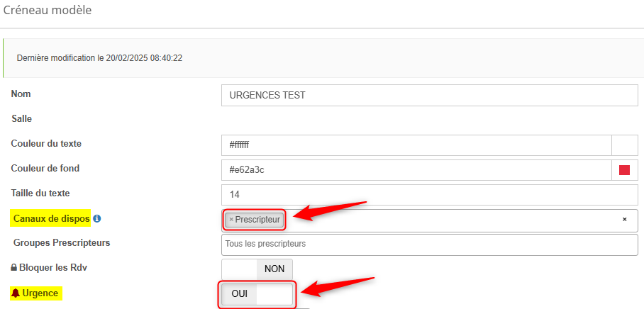644x309 pixels.
Task: Focus the Couleur de fond hex field
Action: tap(416, 170)
